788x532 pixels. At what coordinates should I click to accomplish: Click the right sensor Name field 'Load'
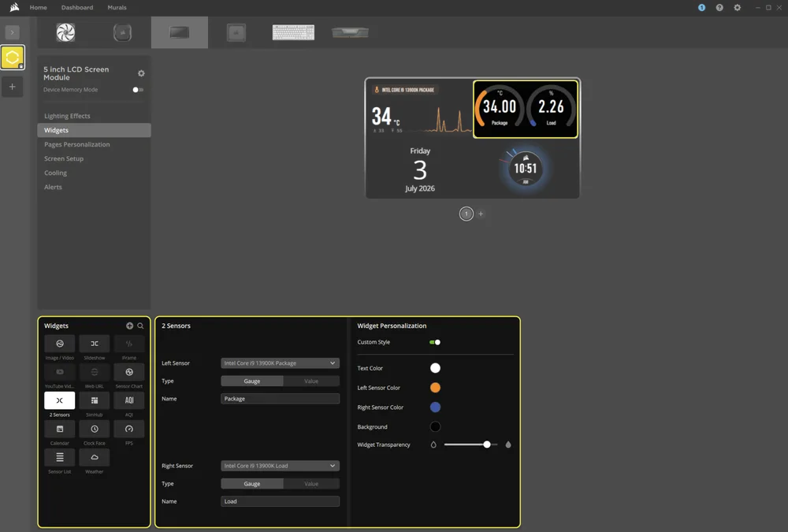(x=280, y=501)
